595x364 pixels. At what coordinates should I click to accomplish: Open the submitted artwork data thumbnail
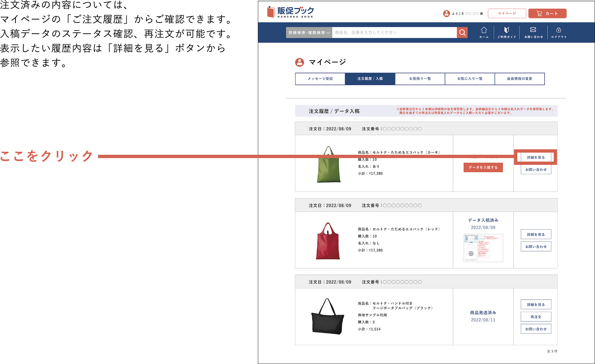pos(483,248)
